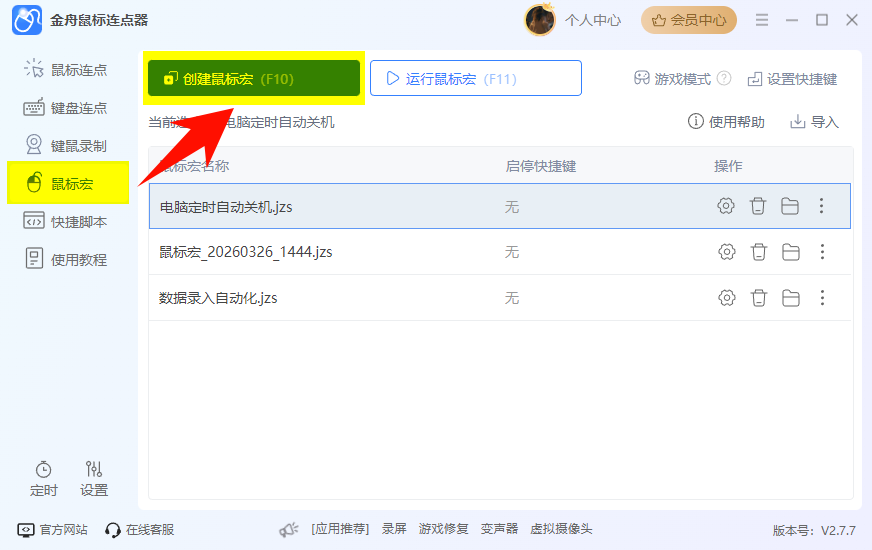This screenshot has height=550, width=872.
Task: Minimize the application window
Action: [792, 20]
